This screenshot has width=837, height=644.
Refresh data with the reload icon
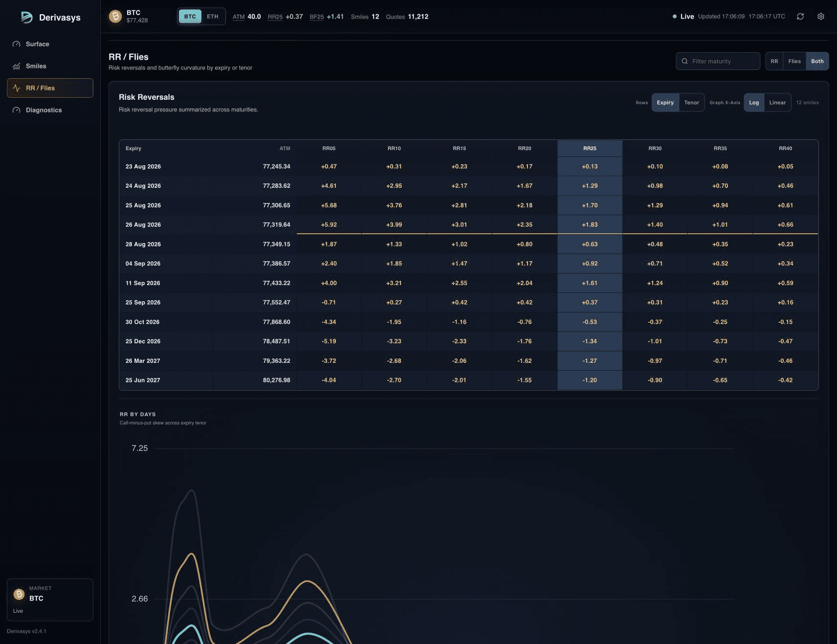(800, 17)
